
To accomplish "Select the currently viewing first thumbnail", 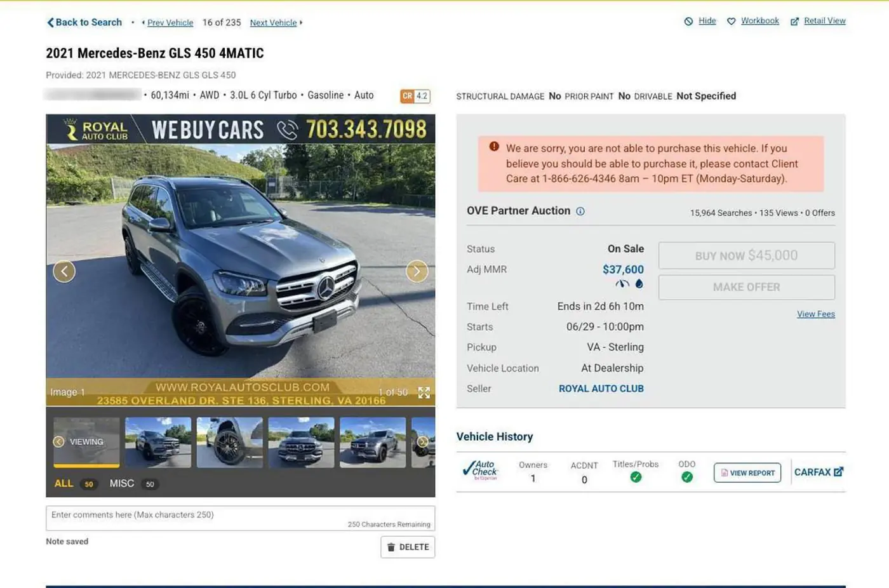I will pos(86,442).
